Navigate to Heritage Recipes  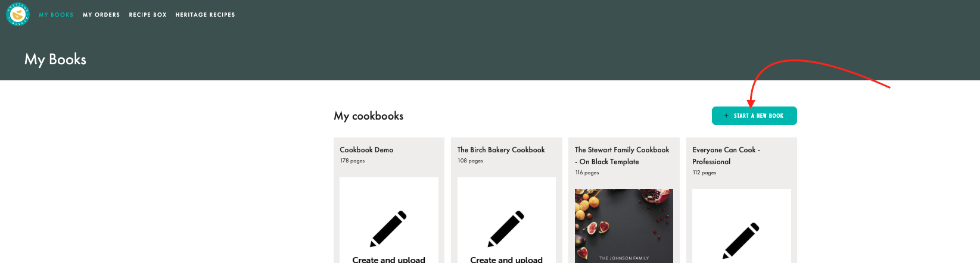coord(205,15)
